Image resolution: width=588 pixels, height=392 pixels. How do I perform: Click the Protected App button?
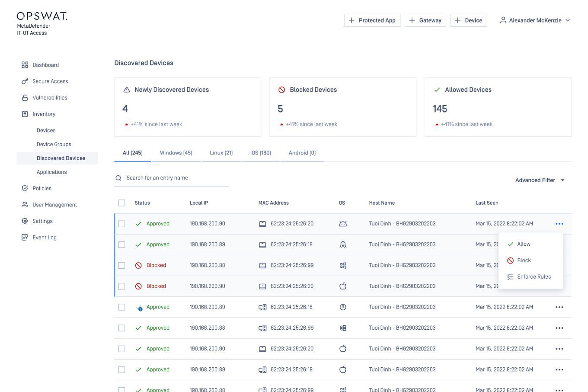click(x=372, y=20)
